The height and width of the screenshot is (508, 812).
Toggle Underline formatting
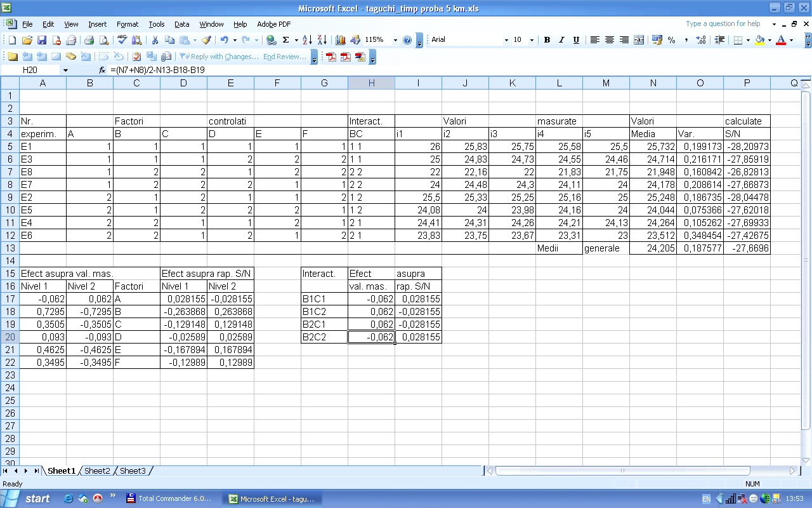(576, 40)
